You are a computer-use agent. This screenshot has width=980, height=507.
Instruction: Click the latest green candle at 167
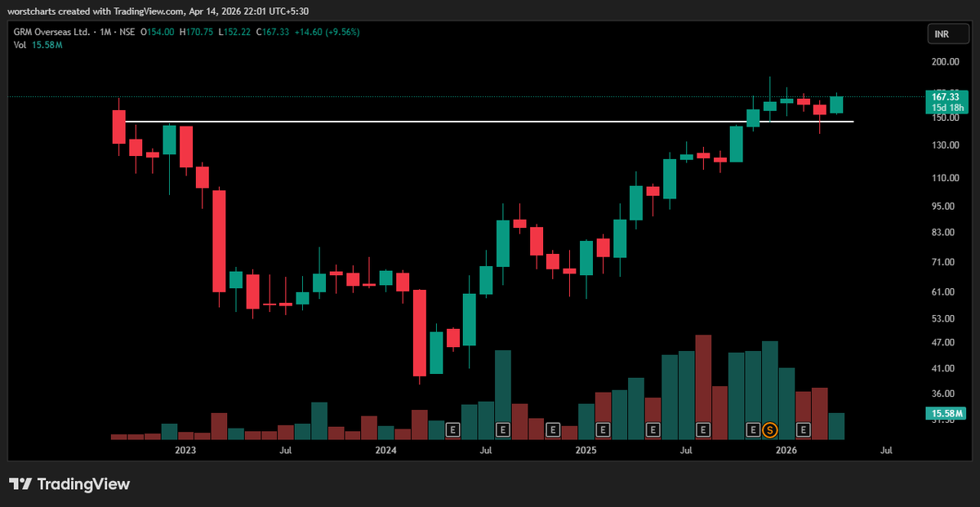[836, 105]
